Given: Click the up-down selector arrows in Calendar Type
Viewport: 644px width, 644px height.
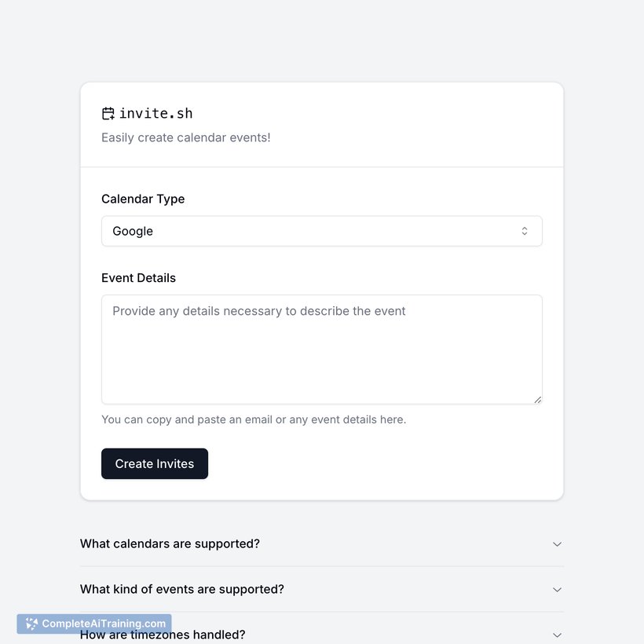Looking at the screenshot, I should pos(525,231).
